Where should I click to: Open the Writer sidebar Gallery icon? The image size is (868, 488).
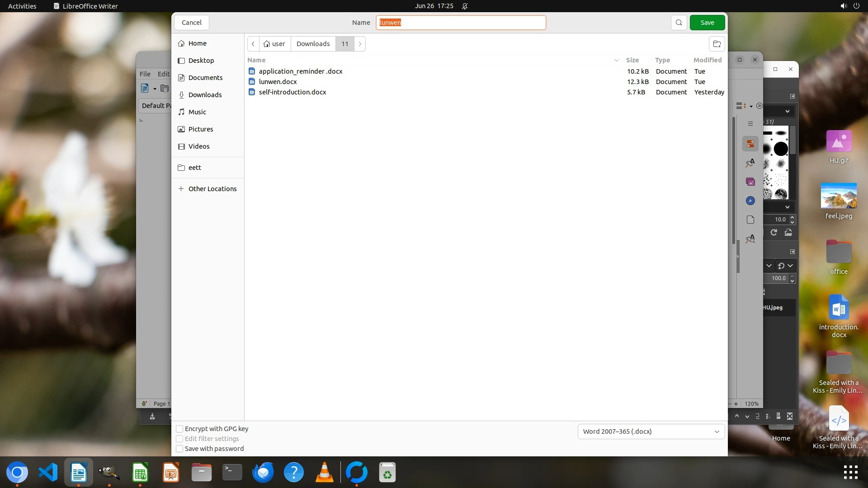(x=750, y=182)
